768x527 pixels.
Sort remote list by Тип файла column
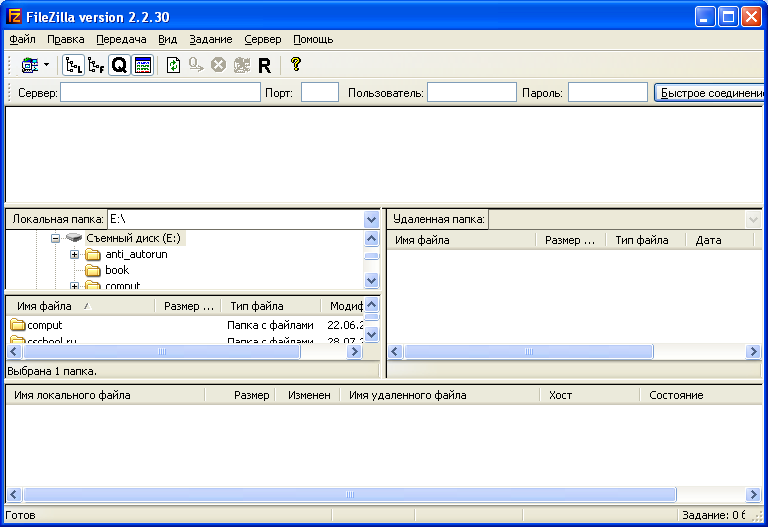646,240
